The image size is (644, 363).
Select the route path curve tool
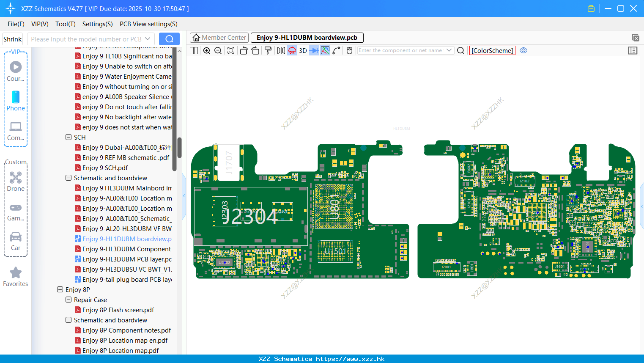click(337, 51)
